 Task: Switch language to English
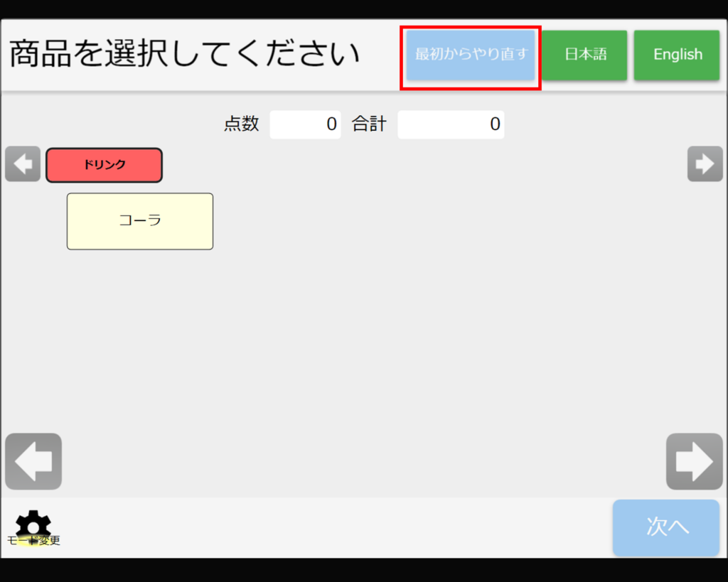click(677, 55)
